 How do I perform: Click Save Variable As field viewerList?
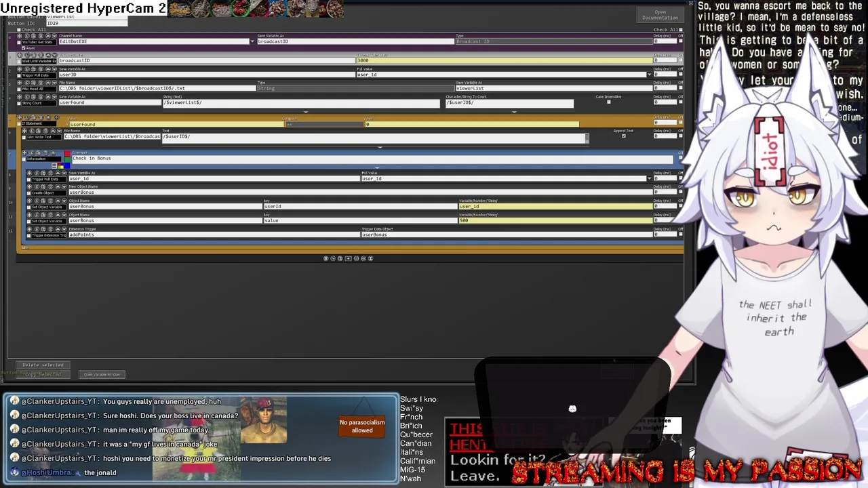coord(553,88)
